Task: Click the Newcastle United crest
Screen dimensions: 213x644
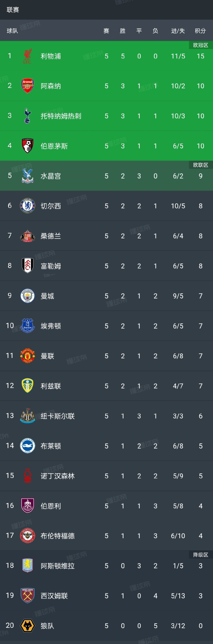Action: [x=28, y=416]
